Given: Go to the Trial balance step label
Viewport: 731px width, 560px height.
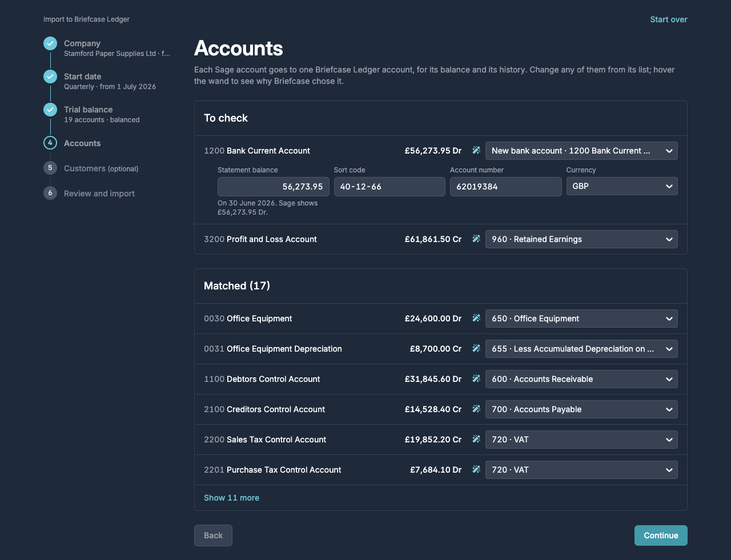Looking at the screenshot, I should [x=89, y=110].
